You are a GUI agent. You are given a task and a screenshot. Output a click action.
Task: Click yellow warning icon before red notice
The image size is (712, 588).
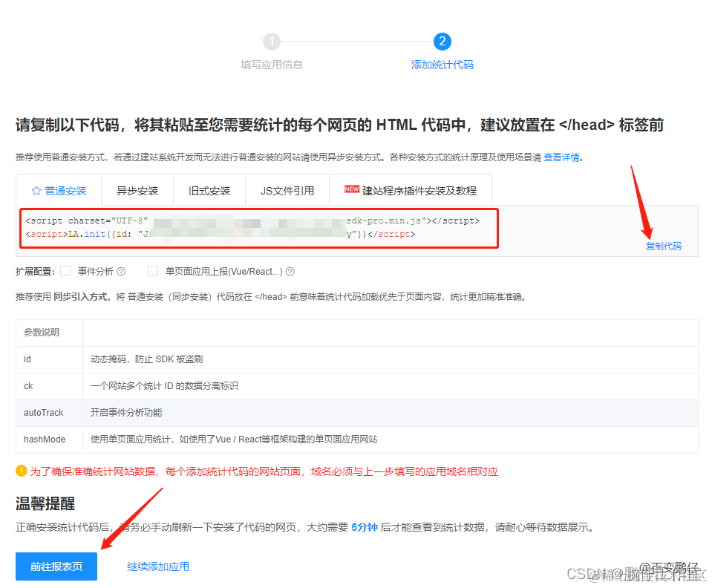(22, 471)
